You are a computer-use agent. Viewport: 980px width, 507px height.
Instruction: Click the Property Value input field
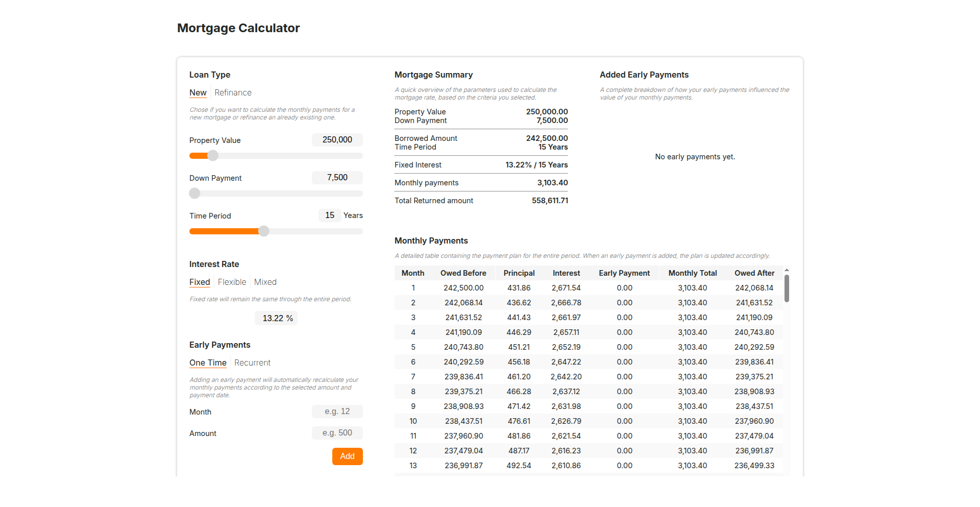coord(337,140)
